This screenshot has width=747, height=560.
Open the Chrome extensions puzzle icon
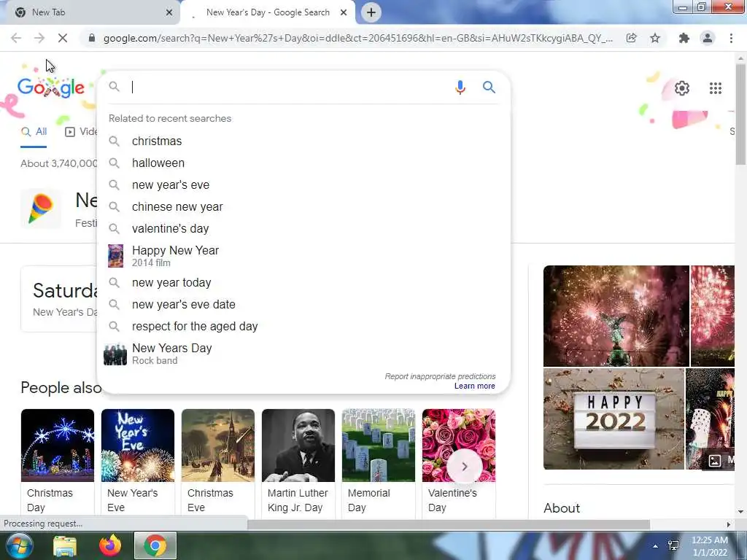[684, 38]
